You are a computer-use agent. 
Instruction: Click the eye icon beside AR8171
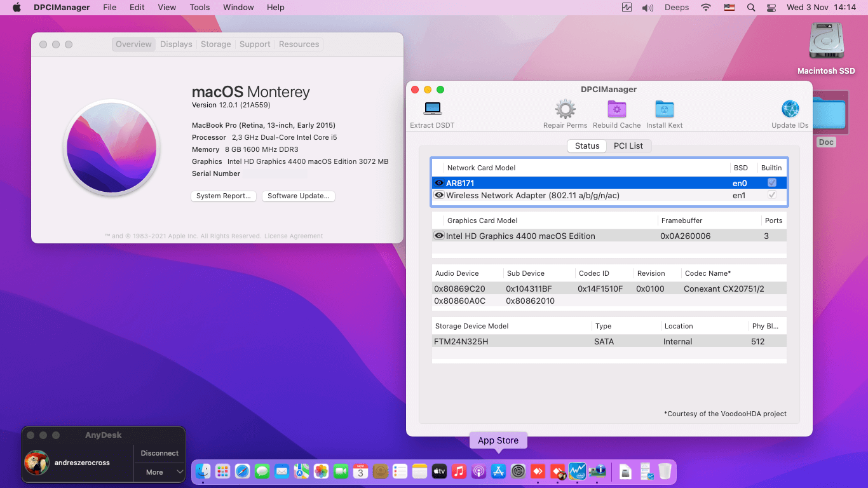439,183
